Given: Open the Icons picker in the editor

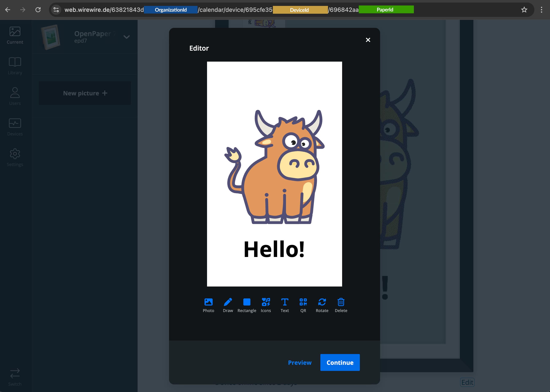Looking at the screenshot, I should tap(266, 305).
